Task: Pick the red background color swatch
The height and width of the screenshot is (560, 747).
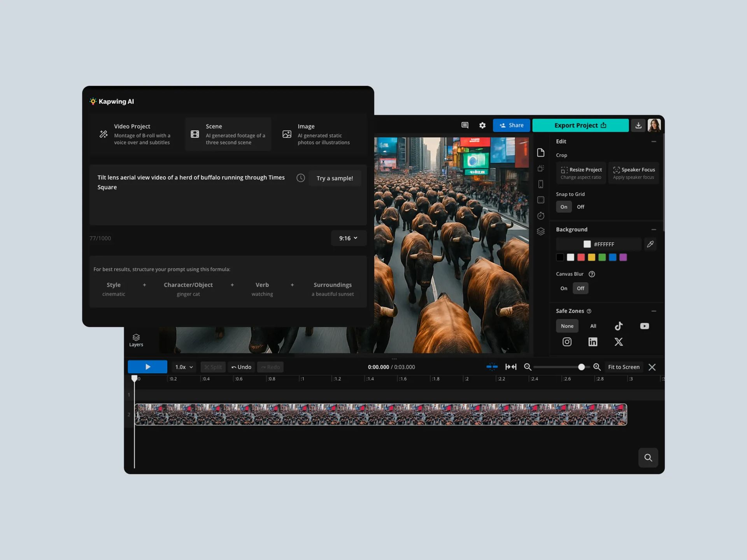Action: click(x=581, y=257)
